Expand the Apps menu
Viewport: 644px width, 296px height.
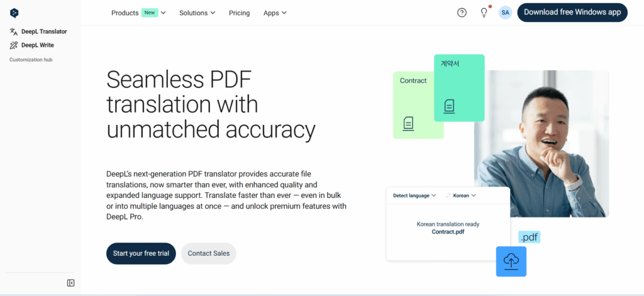(275, 13)
